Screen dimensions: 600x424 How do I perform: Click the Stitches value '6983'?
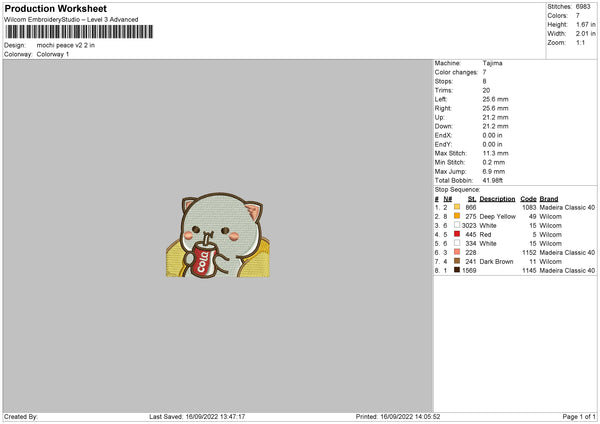583,7
